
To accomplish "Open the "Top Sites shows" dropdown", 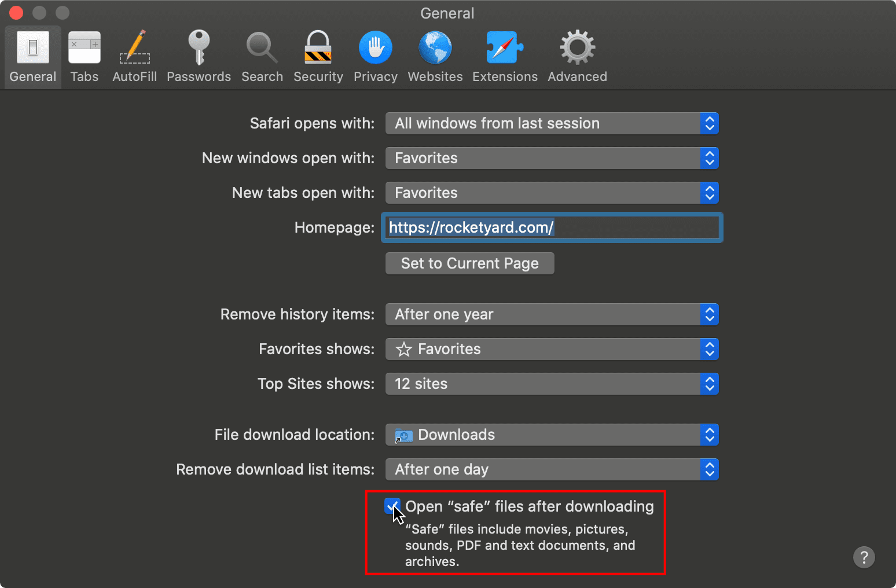I will [552, 384].
